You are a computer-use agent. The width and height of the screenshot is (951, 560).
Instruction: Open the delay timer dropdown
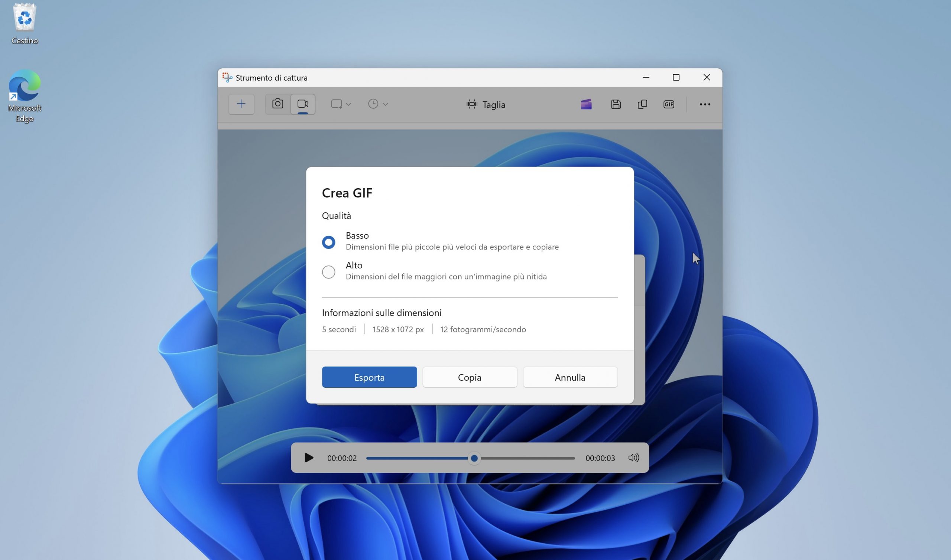(378, 104)
